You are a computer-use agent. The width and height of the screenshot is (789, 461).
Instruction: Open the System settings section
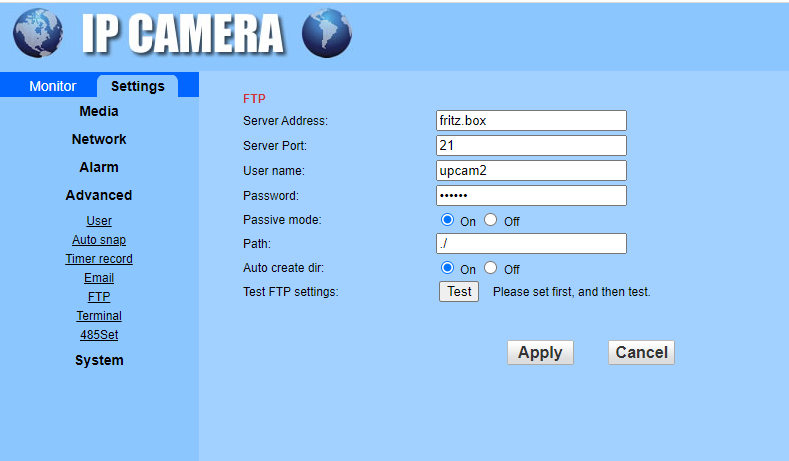[x=99, y=360]
